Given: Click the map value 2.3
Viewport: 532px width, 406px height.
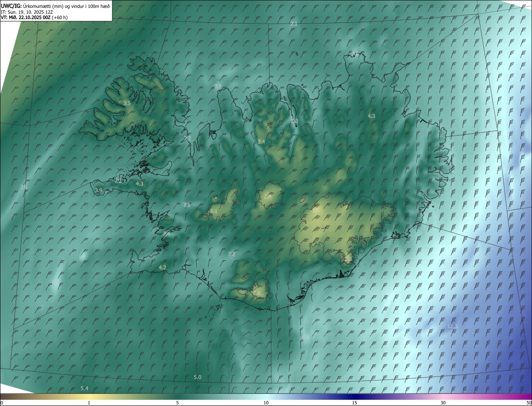Looking at the screenshot, I should [348, 259].
